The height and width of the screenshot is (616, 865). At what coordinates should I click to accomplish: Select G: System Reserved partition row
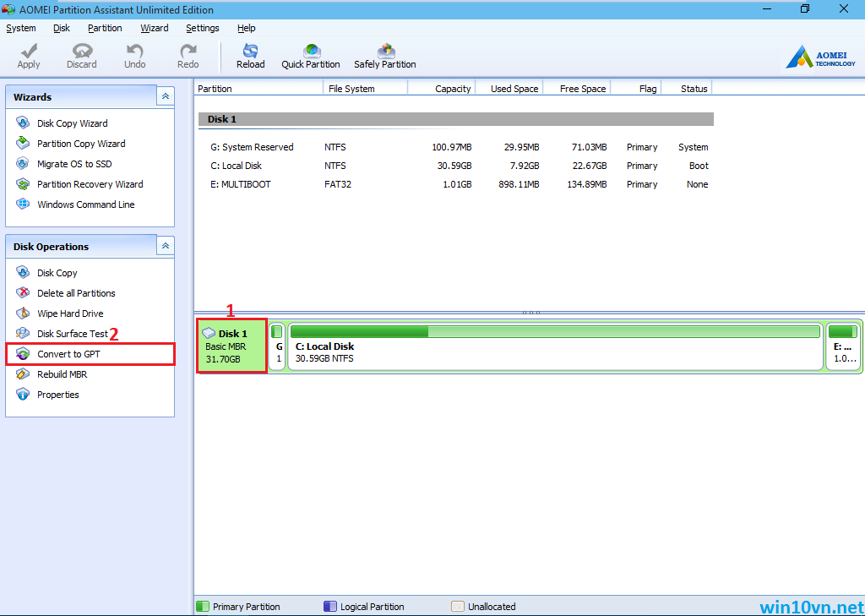click(x=456, y=147)
